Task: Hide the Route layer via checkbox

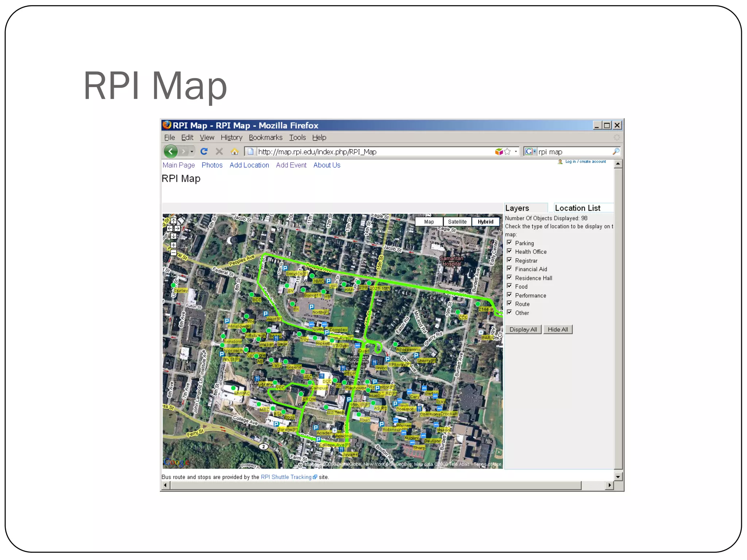Action: [509, 303]
